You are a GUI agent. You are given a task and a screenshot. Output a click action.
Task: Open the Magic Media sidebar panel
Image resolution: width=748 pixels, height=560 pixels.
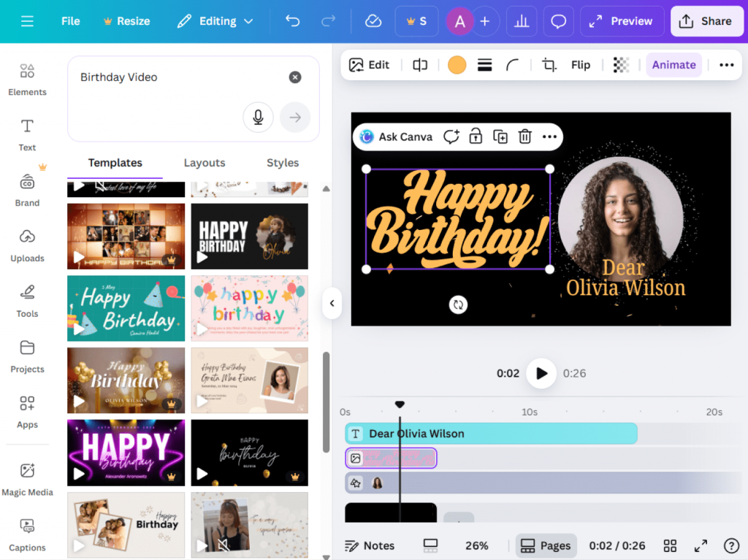point(27,480)
